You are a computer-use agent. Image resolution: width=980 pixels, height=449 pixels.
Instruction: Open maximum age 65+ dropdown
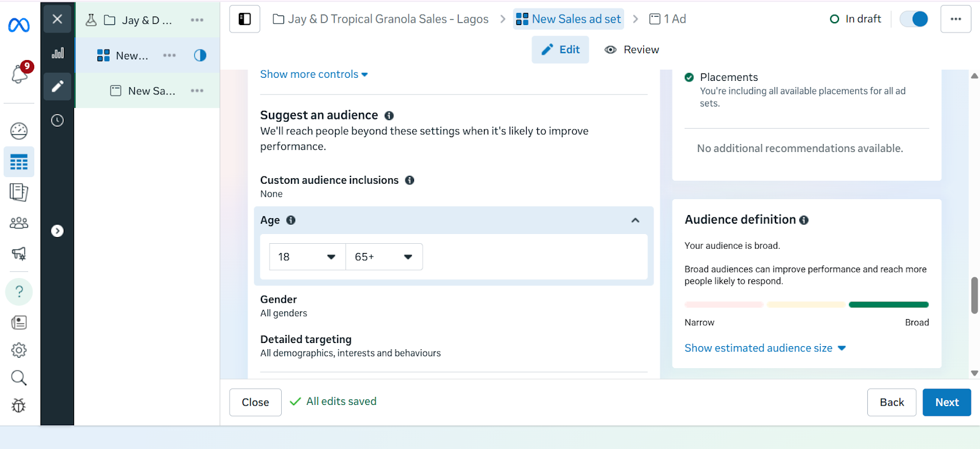[384, 257]
